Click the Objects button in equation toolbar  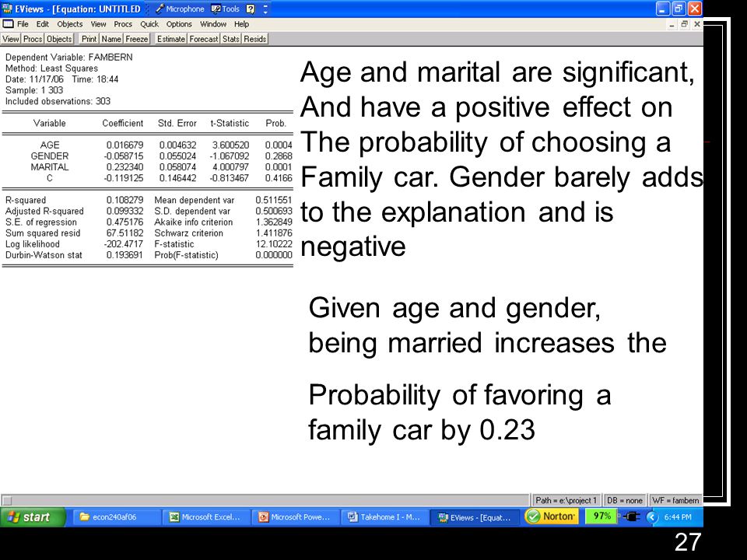59,39
